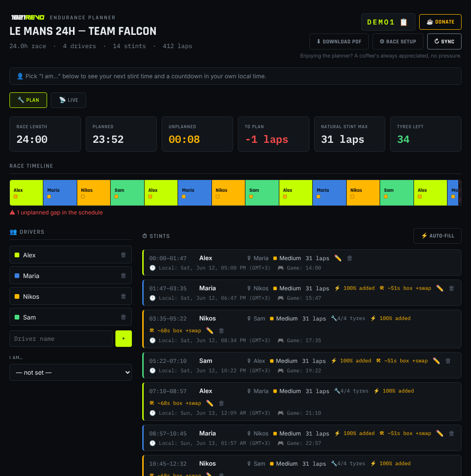Click the Drivers section people icon
This screenshot has width=471, height=476.
(13, 232)
